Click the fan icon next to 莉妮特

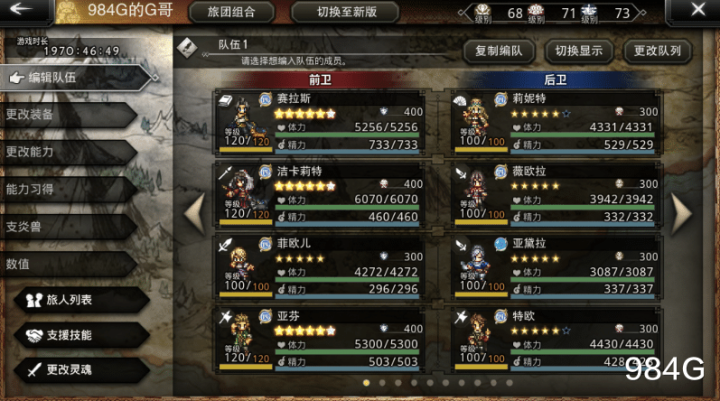click(x=461, y=101)
